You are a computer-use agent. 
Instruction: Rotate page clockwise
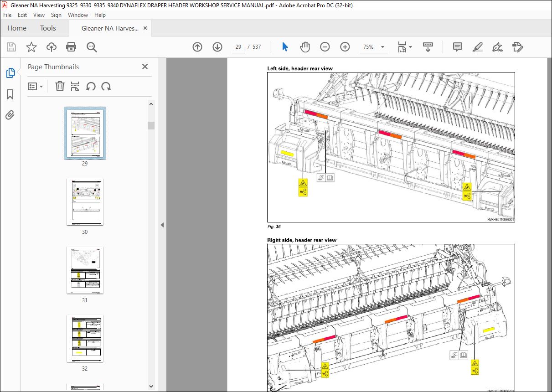pyautogui.click(x=106, y=86)
